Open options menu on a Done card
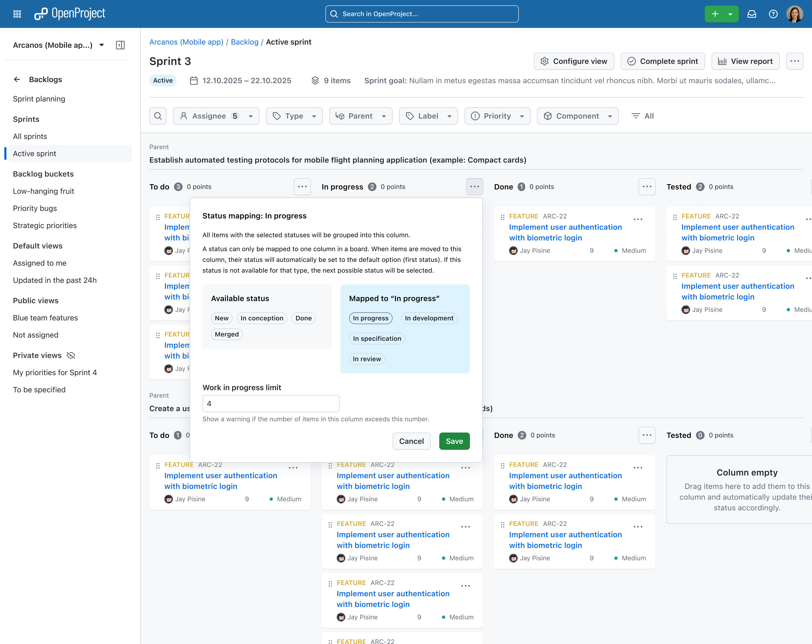This screenshot has width=812, height=644. [638, 219]
